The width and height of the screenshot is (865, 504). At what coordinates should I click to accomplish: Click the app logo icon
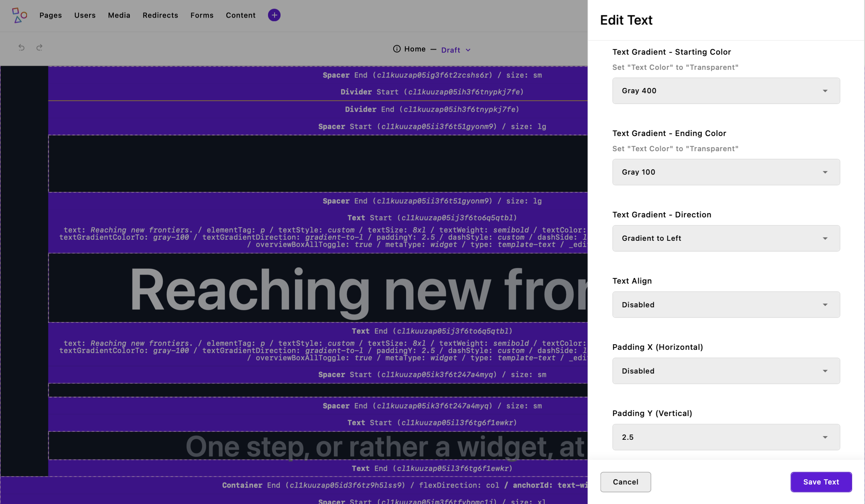point(19,15)
